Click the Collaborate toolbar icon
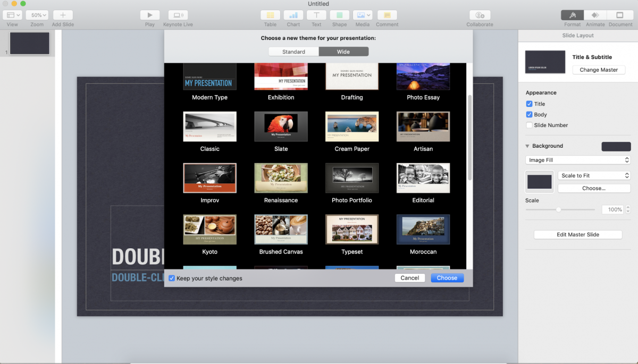638x364 pixels. pyautogui.click(x=480, y=15)
